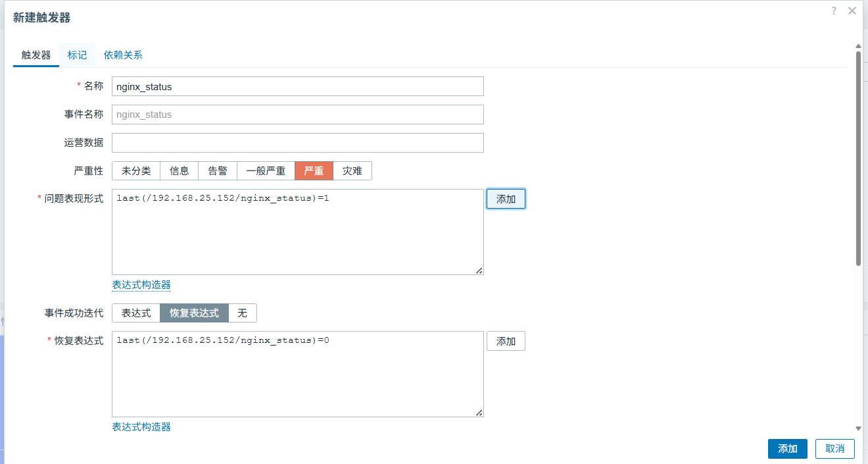Click inside the 问题表现形式 expression box
The image size is (868, 464).
pyautogui.click(x=298, y=232)
